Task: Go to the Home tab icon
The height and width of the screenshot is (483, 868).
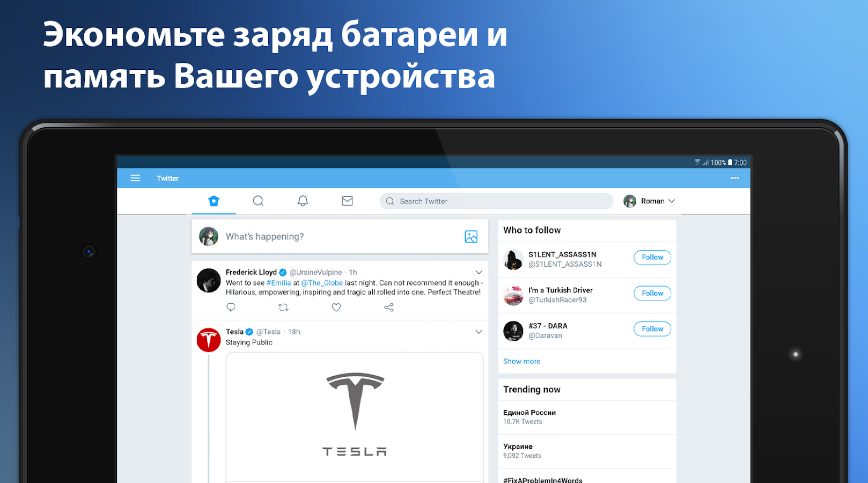Action: tap(214, 201)
